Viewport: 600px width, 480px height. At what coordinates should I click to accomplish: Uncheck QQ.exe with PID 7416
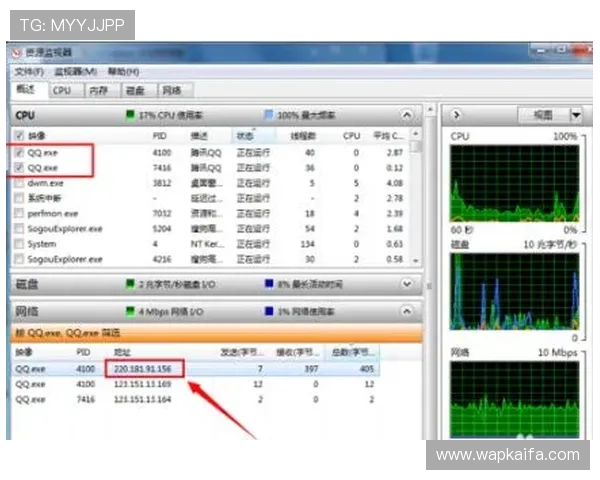coord(19,167)
